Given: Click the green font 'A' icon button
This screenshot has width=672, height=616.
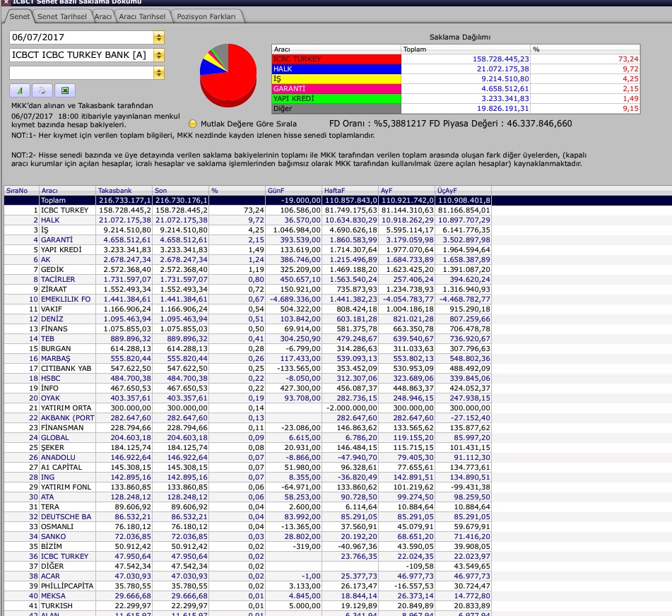Looking at the screenshot, I should point(20,90).
